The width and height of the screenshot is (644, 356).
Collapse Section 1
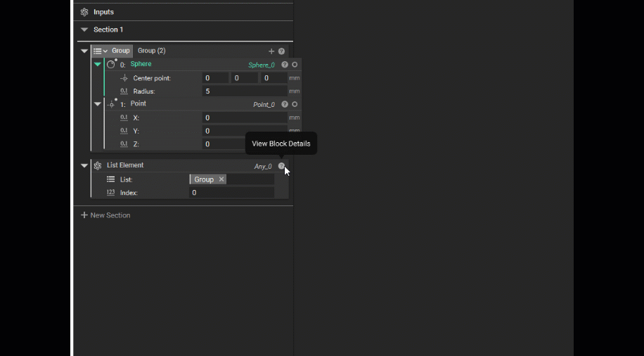[84, 30]
